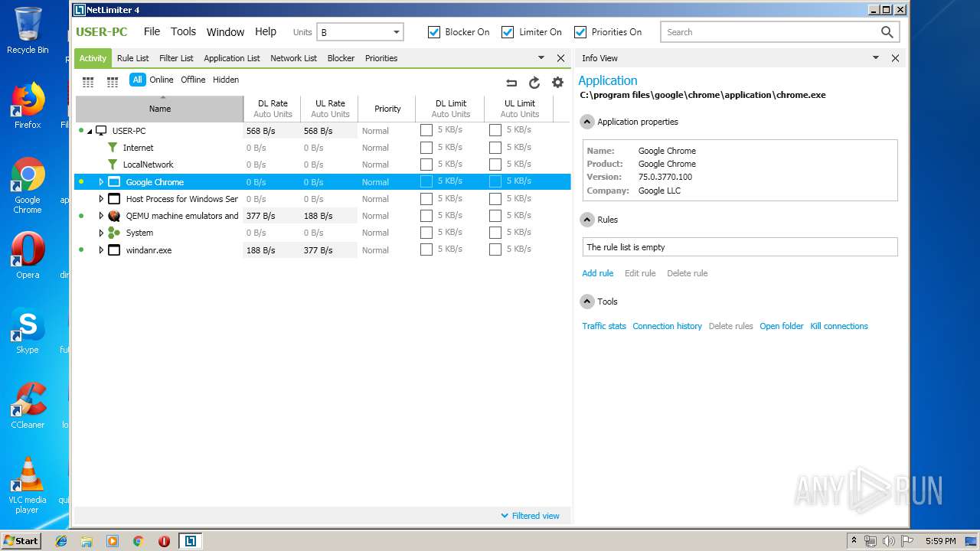Open Activity panel options dropdown arrow
This screenshot has height=551, width=980.
click(x=541, y=57)
